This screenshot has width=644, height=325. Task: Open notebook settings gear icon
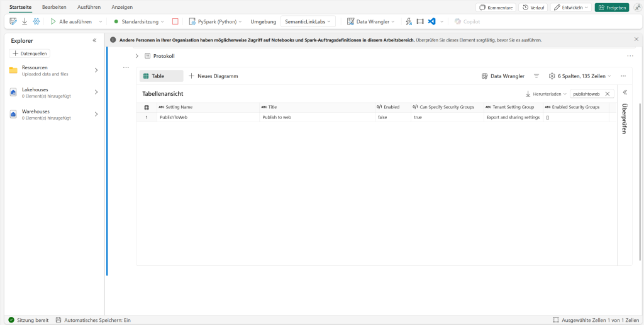click(x=36, y=21)
